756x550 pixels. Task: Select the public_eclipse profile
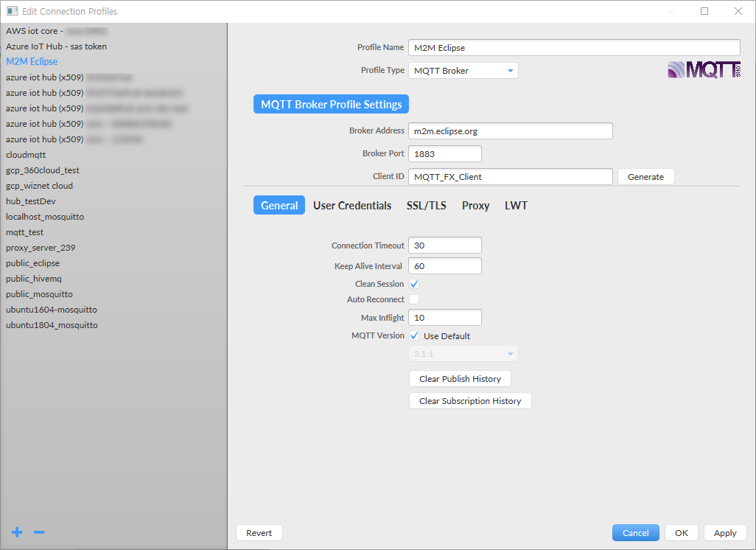point(113,263)
